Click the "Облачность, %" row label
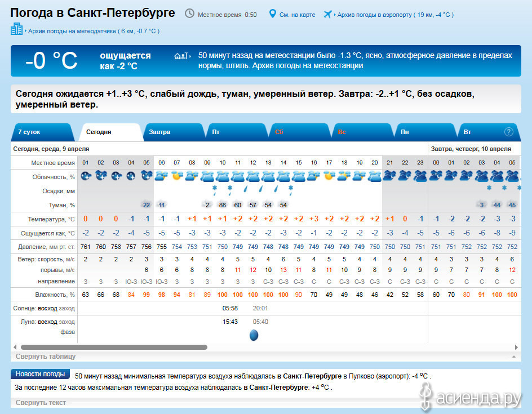This screenshot has height=414, width=532. click(x=54, y=177)
